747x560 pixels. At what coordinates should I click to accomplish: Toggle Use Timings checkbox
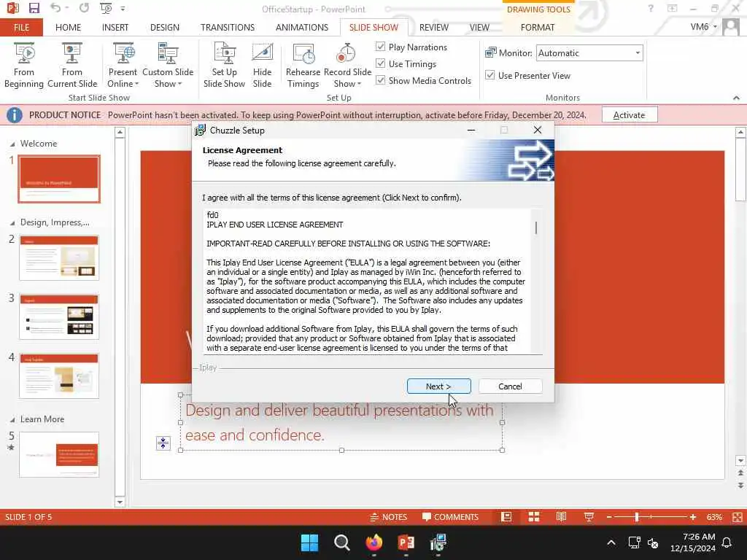380,63
